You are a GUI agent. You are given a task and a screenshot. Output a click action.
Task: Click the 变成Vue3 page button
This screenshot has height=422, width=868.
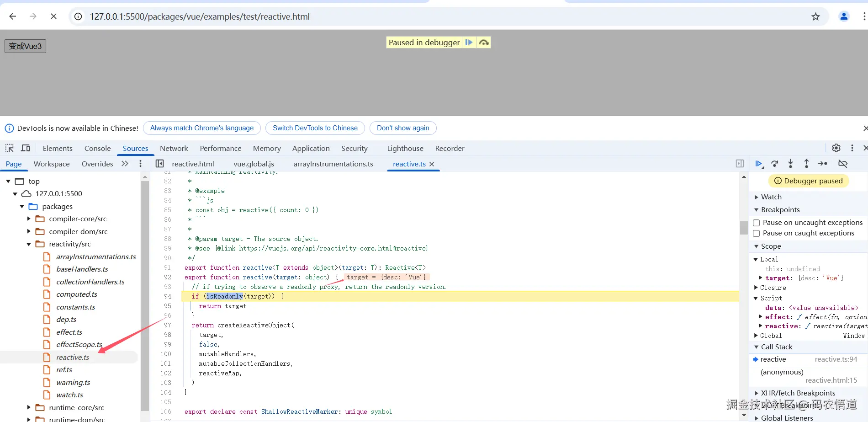click(25, 46)
